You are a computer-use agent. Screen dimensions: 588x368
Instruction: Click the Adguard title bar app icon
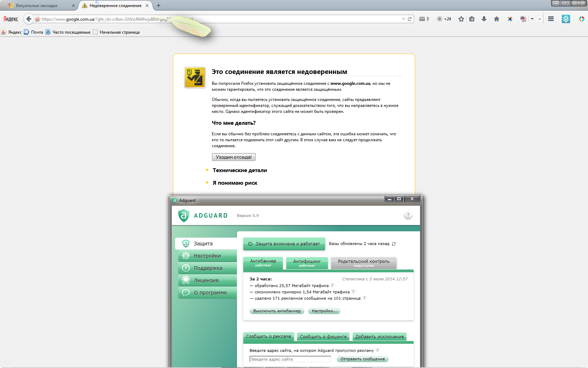[x=175, y=200]
